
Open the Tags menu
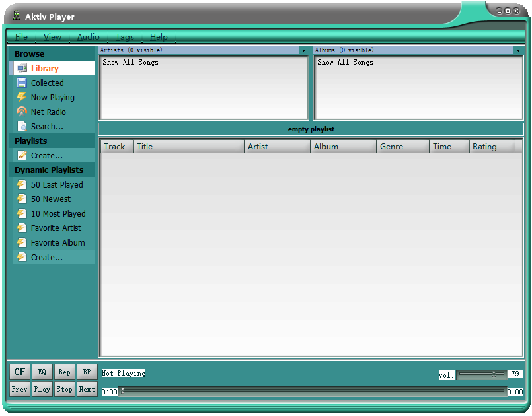[124, 36]
